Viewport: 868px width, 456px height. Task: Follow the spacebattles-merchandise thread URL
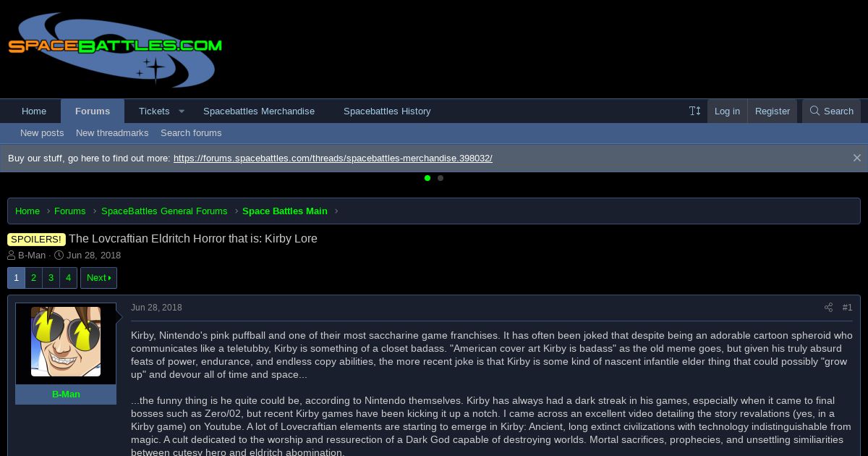pyautogui.click(x=333, y=158)
